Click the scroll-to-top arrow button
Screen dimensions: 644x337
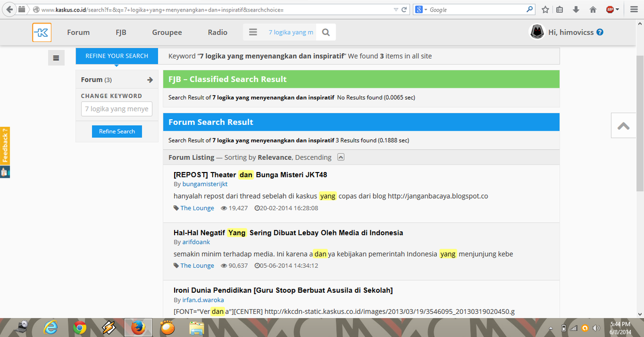(623, 126)
